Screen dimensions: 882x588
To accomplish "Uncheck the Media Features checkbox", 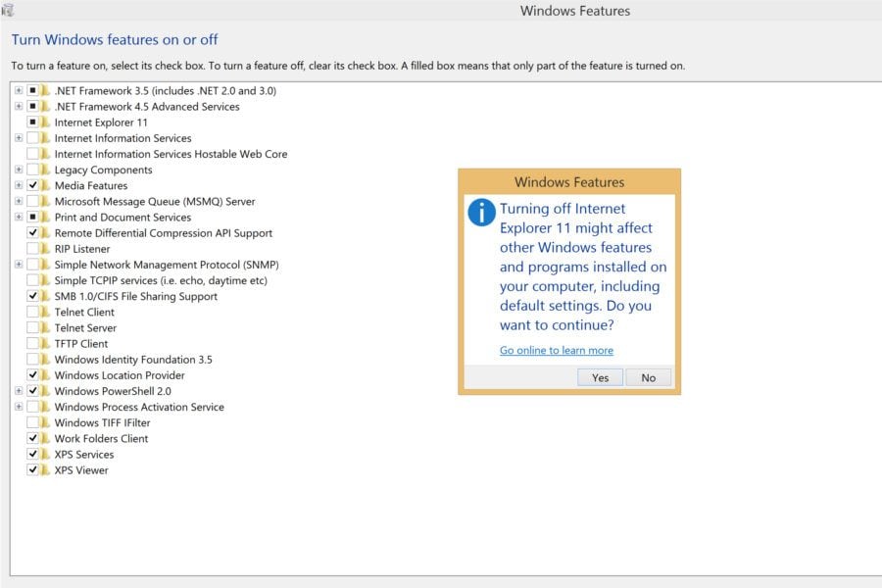I will coord(32,185).
